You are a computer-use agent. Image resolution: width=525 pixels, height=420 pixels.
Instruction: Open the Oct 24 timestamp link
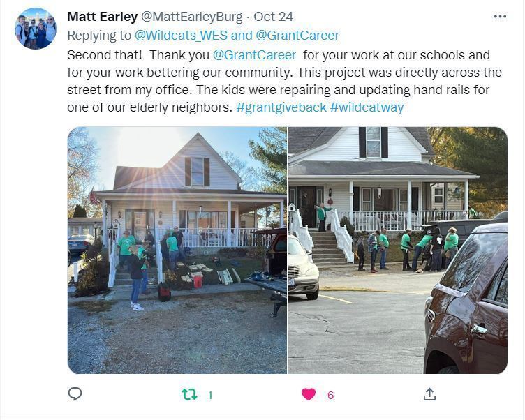[x=273, y=17]
